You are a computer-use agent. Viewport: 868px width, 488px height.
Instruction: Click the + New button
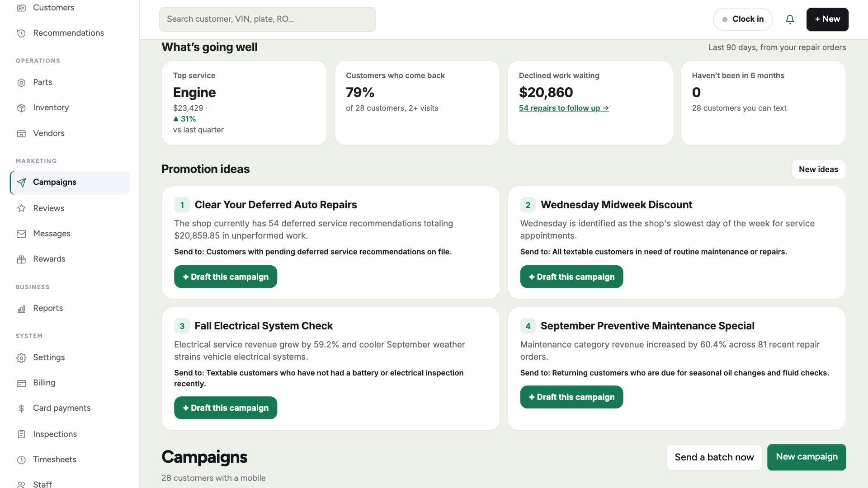tap(827, 19)
